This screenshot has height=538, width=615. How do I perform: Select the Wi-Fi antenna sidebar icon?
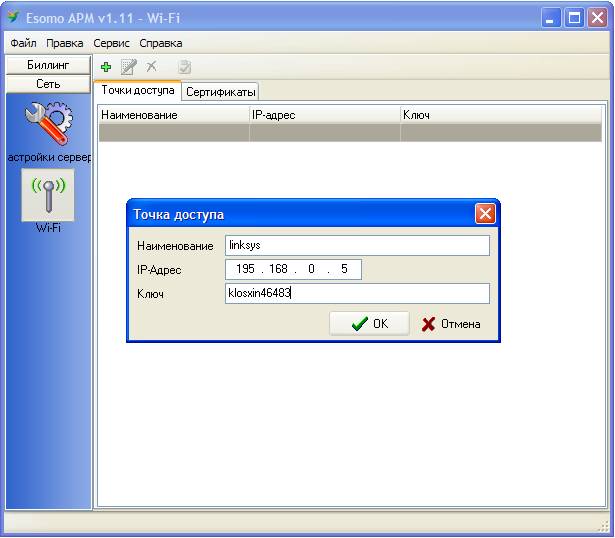click(48, 195)
